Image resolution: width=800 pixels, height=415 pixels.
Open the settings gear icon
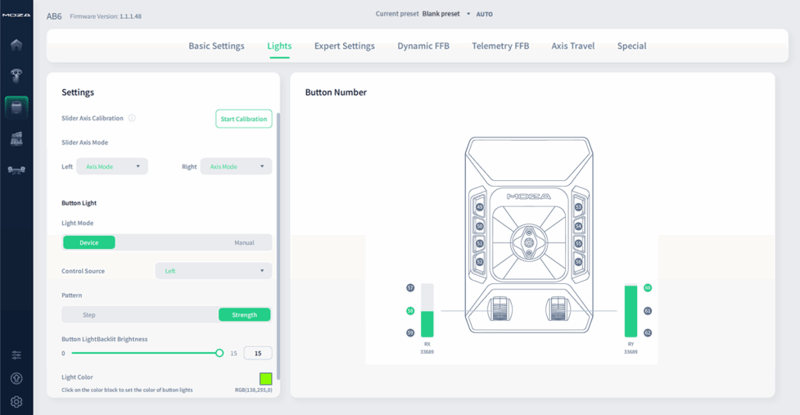[16, 401]
